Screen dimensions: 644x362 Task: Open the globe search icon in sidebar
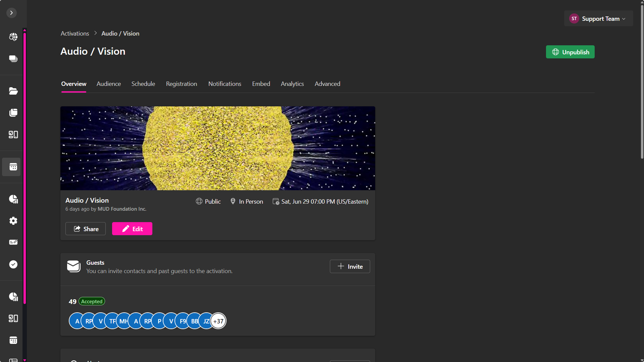click(13, 37)
